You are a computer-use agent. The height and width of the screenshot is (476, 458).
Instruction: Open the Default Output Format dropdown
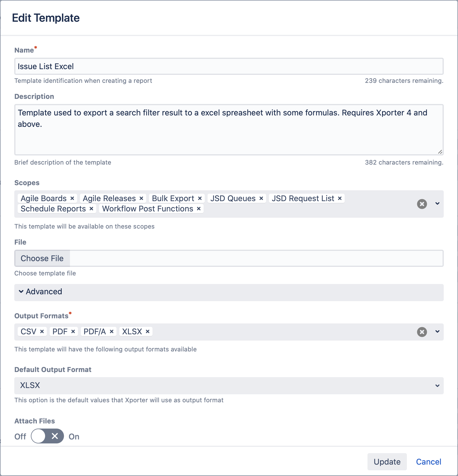tap(228, 385)
